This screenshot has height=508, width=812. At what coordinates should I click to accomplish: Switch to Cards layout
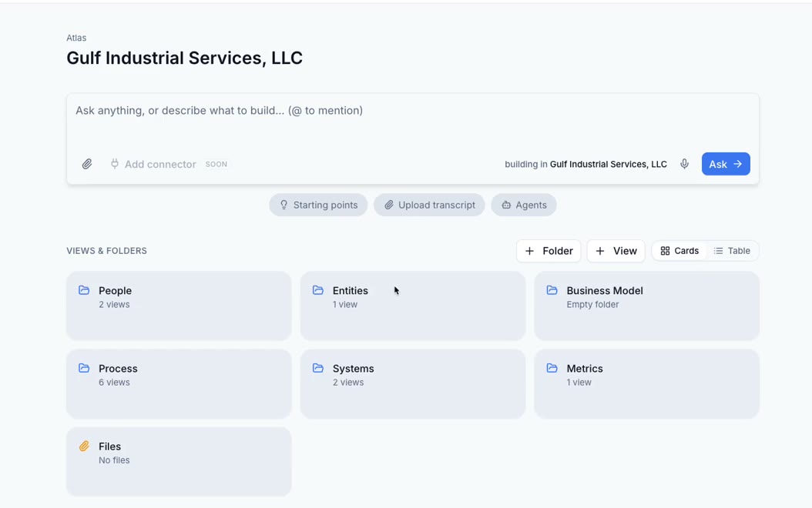point(679,251)
